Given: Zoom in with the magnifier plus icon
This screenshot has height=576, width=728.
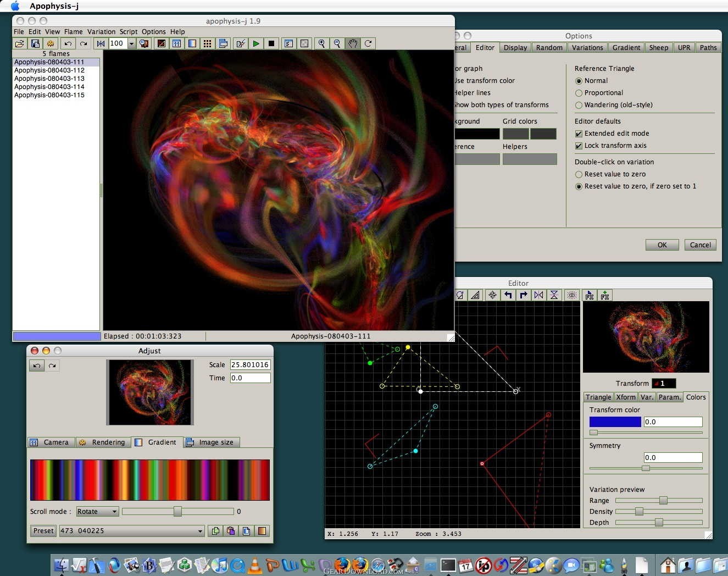Looking at the screenshot, I should (x=321, y=43).
